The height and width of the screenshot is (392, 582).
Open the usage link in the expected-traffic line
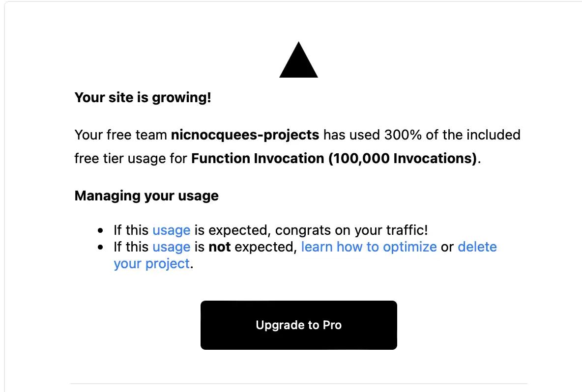click(x=172, y=230)
